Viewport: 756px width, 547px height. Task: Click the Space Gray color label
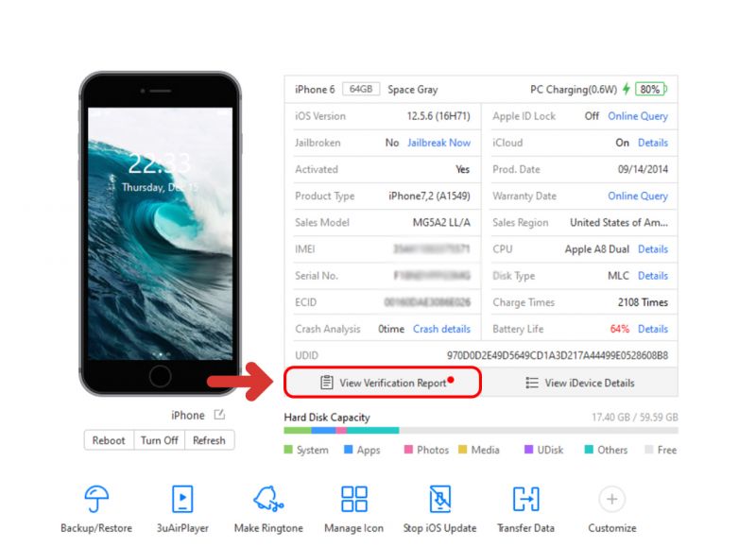coord(413,90)
